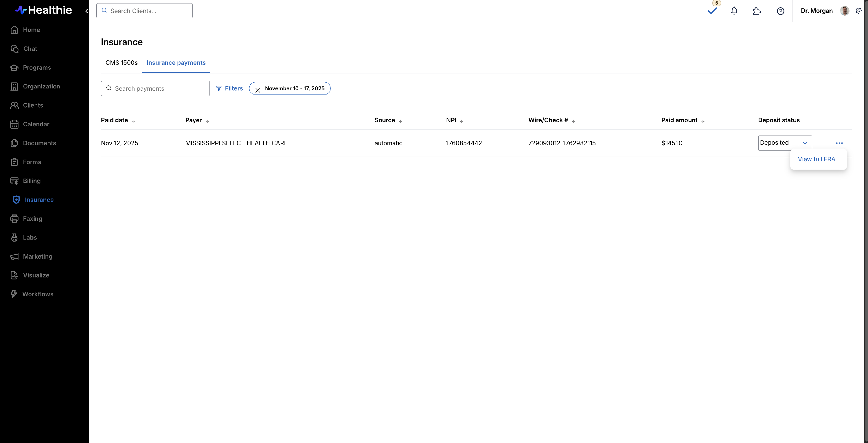868x443 pixels.
Task: Switch to the CMS 1500s tab
Action: [121, 63]
